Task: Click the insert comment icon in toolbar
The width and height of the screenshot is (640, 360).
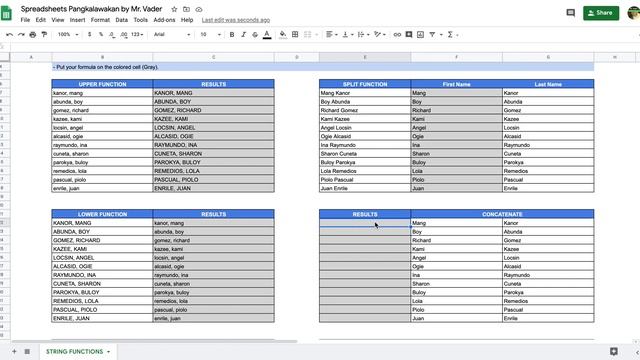Action: 409,35
